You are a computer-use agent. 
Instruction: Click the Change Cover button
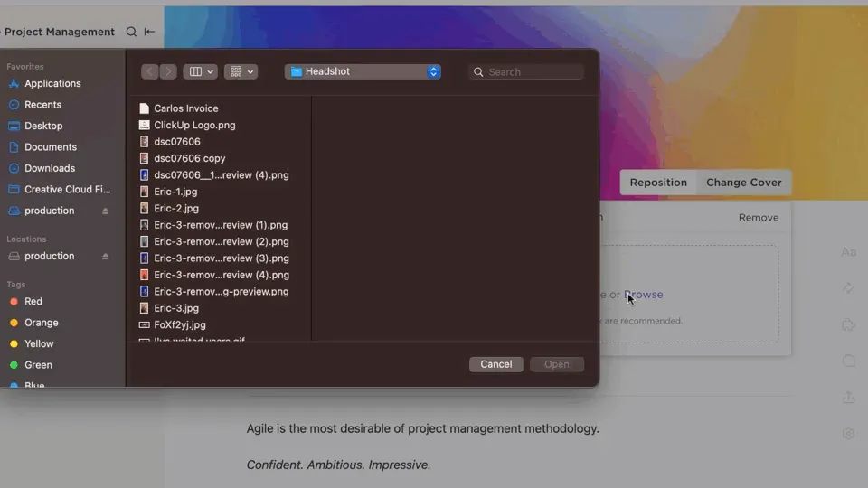pyautogui.click(x=743, y=182)
